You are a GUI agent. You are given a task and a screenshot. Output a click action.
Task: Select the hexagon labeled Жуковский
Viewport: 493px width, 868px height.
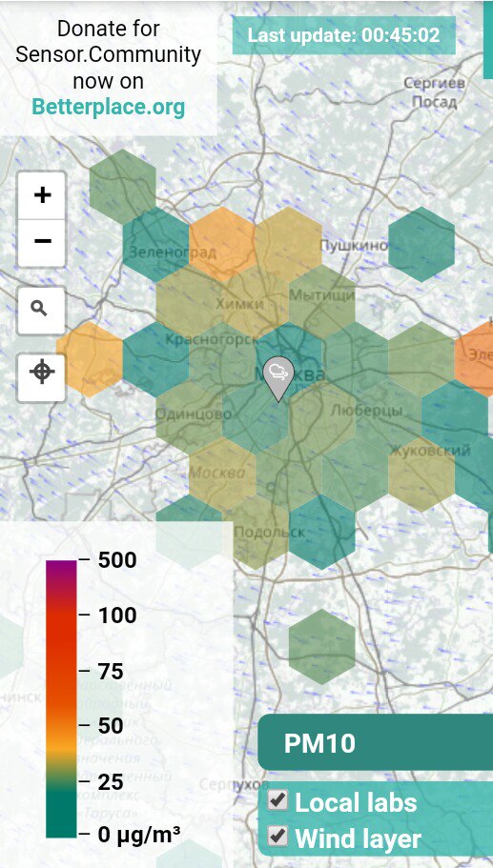pos(421,474)
